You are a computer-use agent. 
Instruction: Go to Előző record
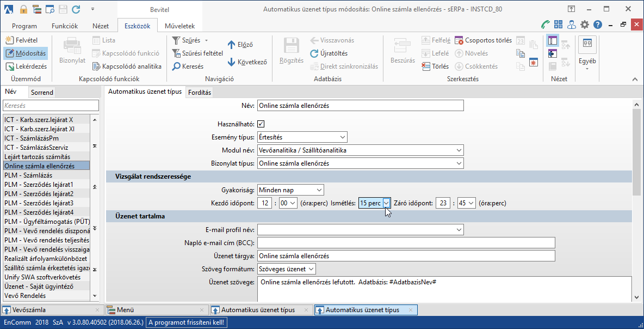(240, 45)
